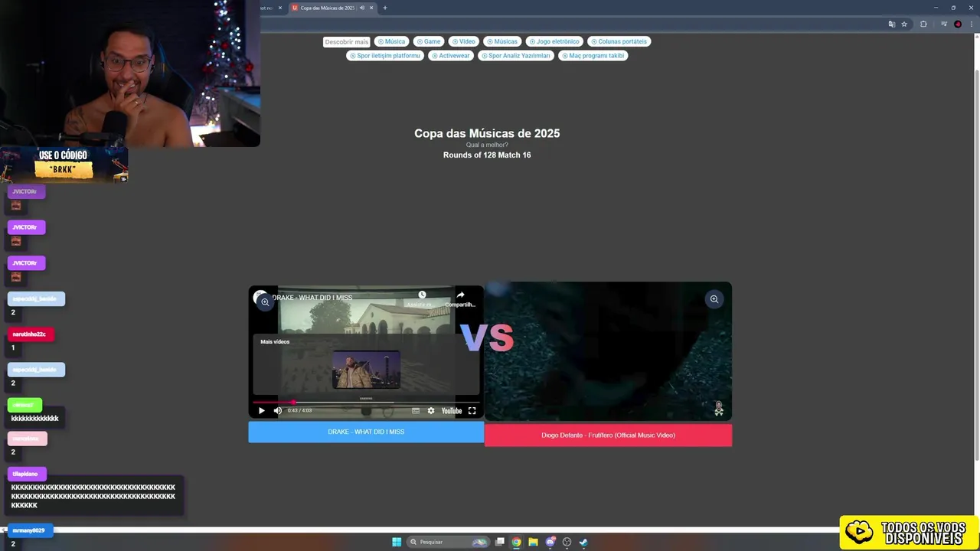Click the Watch Later clock icon

[422, 295]
